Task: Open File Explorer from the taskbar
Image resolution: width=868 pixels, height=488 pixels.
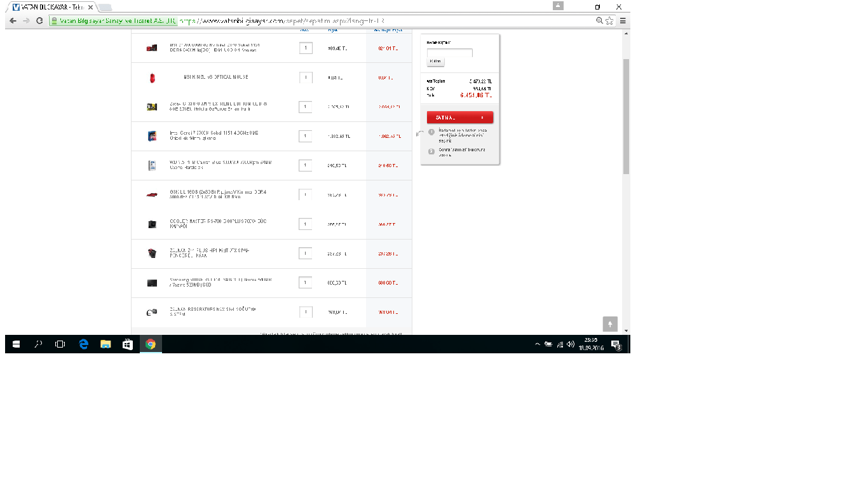Action: [x=105, y=344]
